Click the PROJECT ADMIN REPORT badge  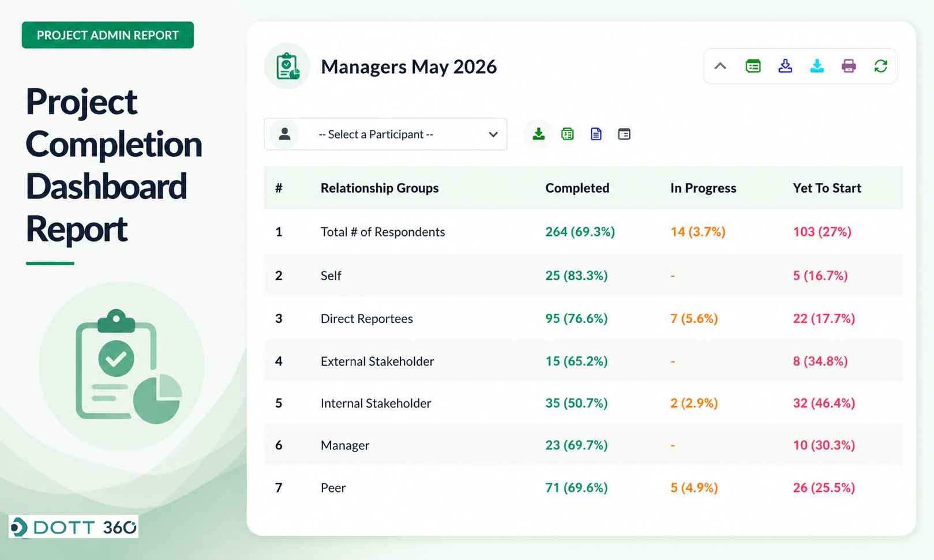(x=108, y=35)
